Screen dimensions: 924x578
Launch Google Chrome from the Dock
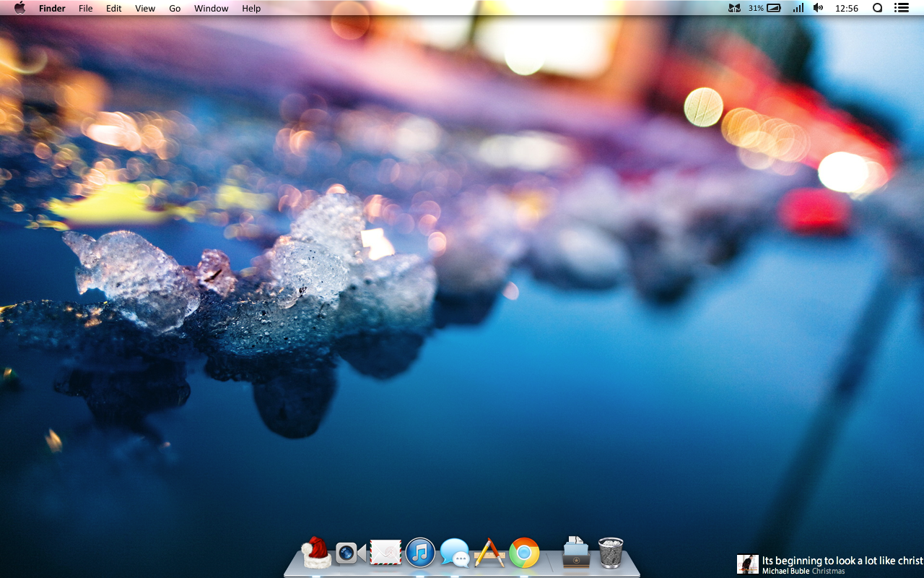(x=524, y=553)
